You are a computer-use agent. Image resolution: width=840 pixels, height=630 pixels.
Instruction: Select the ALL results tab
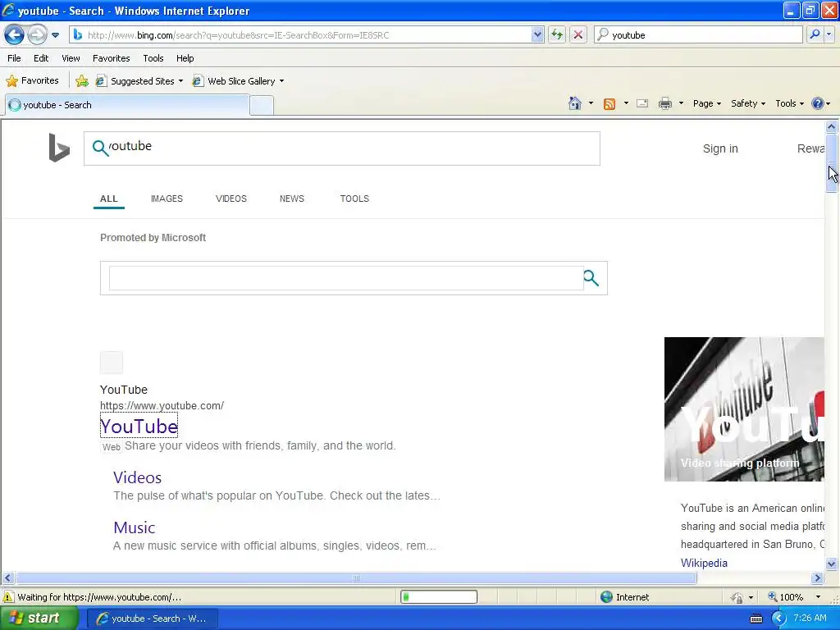coord(109,199)
